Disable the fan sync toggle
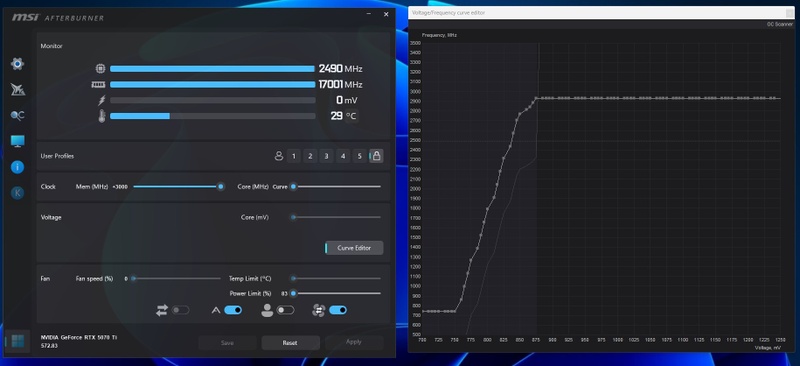The width and height of the screenshot is (800, 366). click(338, 310)
